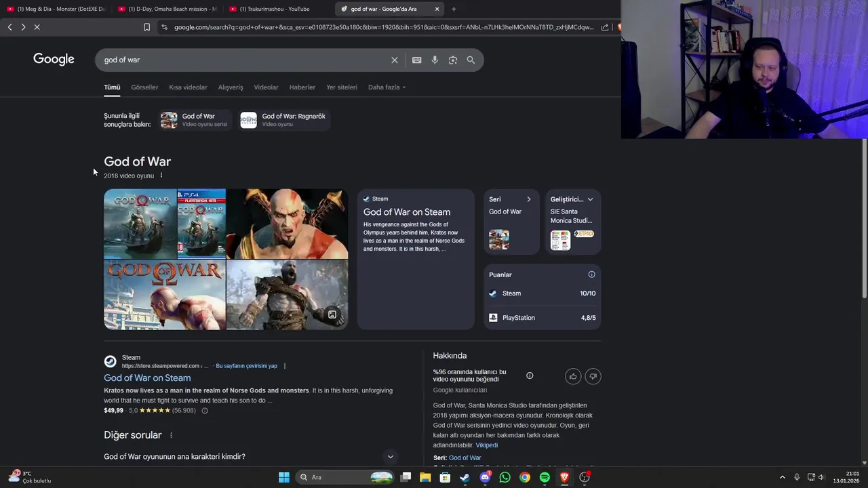Open Google Chrome from the taskbar
868x488 pixels.
pos(525,477)
